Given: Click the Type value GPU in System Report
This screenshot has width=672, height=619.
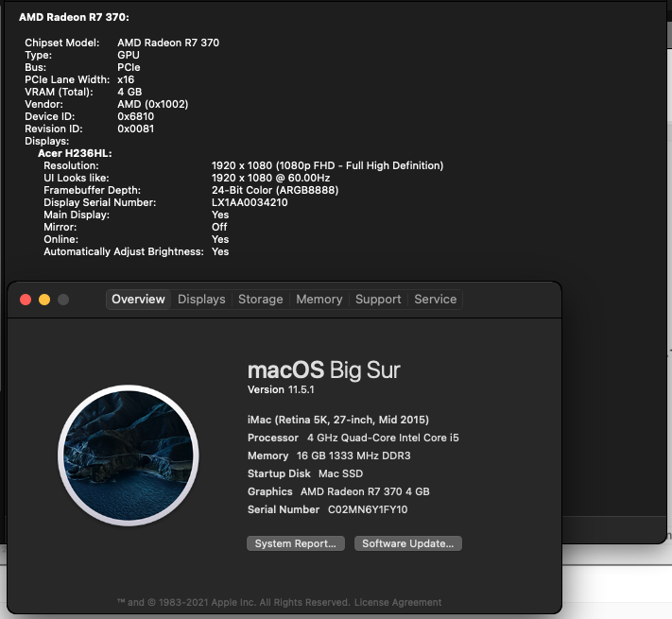Looking at the screenshot, I should coord(129,55).
